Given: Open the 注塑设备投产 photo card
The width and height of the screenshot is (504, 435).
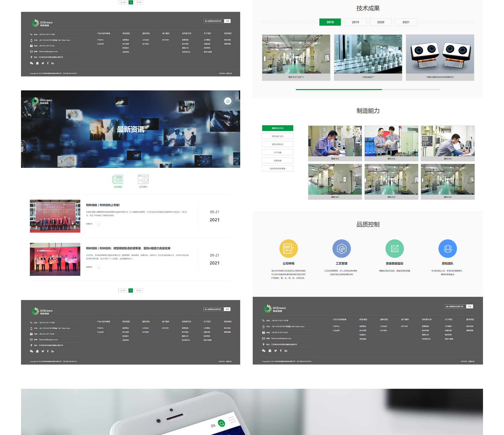Looking at the screenshot, I should [x=368, y=57].
